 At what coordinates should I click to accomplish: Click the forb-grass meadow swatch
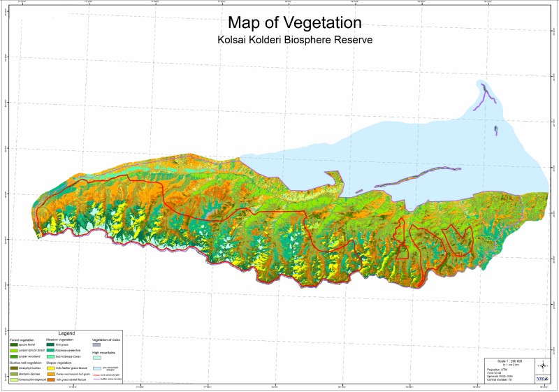coord(50,344)
